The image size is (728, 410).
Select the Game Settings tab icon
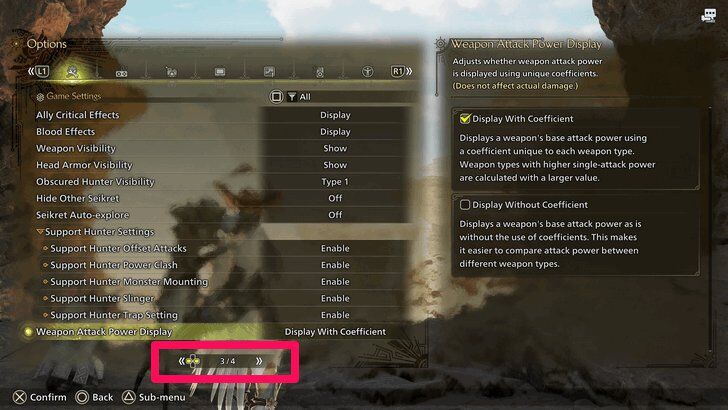72,72
